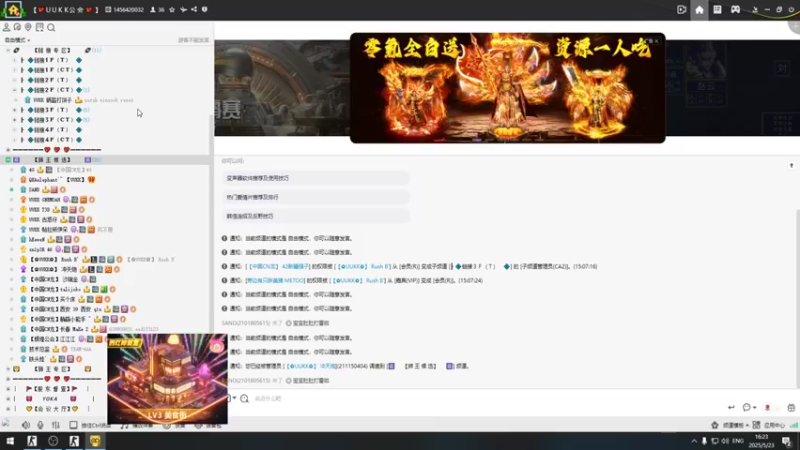Screen dimensions: 800x450
Task: Open the application center at bottom right
Action: (x=768, y=425)
